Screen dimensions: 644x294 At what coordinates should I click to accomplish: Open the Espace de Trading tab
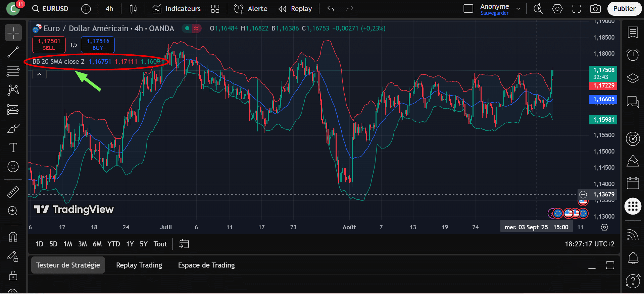tap(206, 265)
